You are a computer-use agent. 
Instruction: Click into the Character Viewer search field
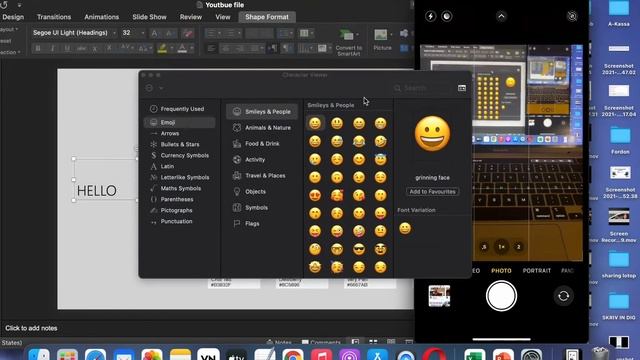[423, 88]
